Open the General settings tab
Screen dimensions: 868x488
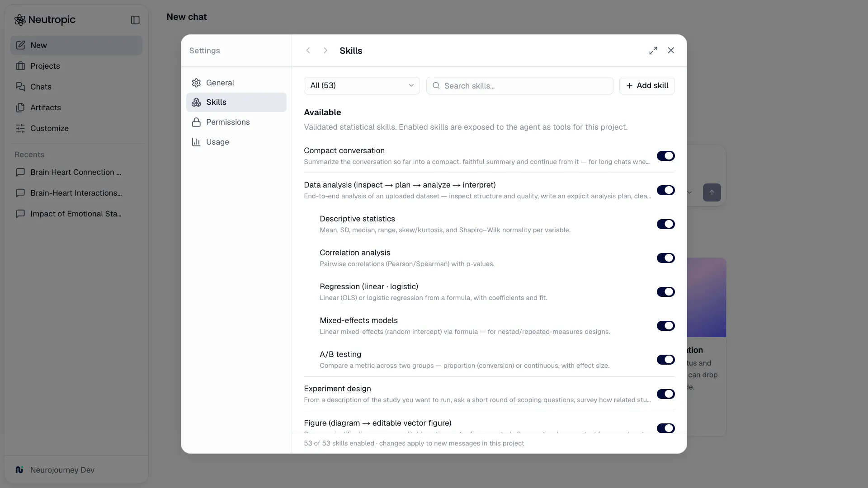(x=236, y=83)
